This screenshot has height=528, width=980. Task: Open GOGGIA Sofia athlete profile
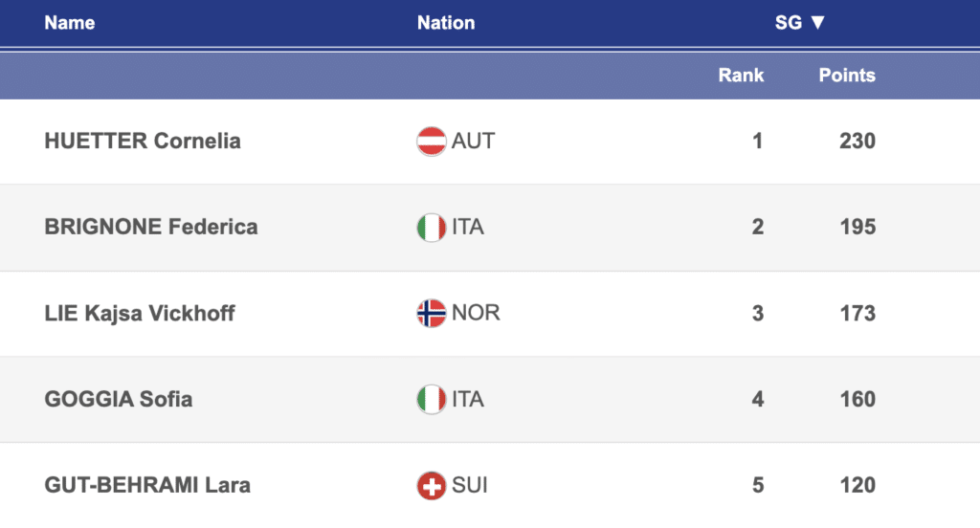point(119,400)
